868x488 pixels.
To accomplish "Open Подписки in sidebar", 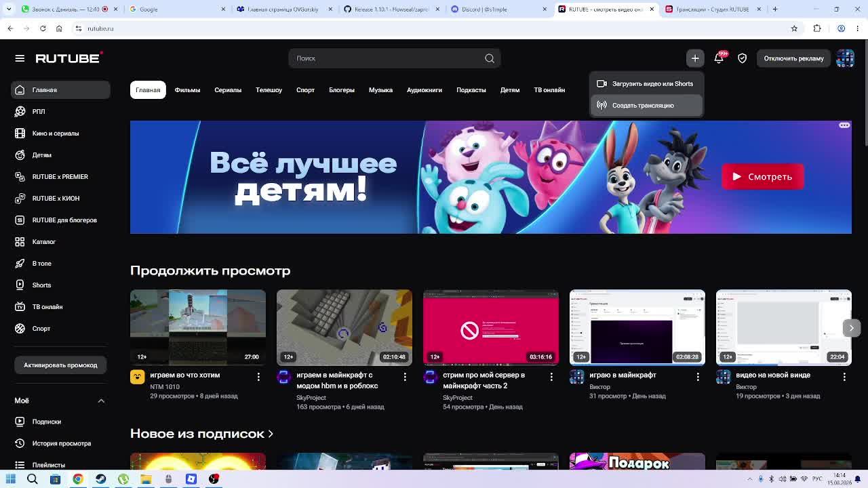I will pyautogui.click(x=60, y=422).
